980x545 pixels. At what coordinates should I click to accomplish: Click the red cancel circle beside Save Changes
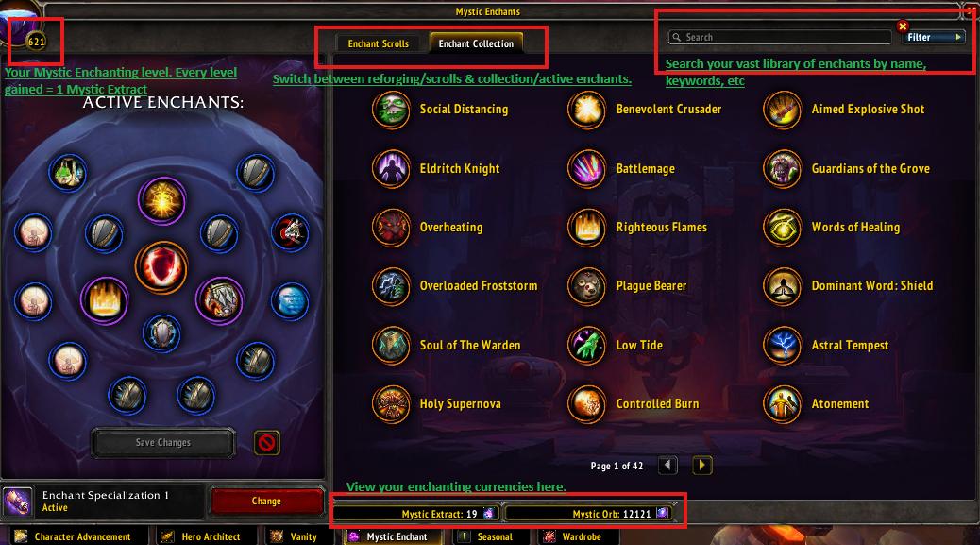pyautogui.click(x=267, y=443)
